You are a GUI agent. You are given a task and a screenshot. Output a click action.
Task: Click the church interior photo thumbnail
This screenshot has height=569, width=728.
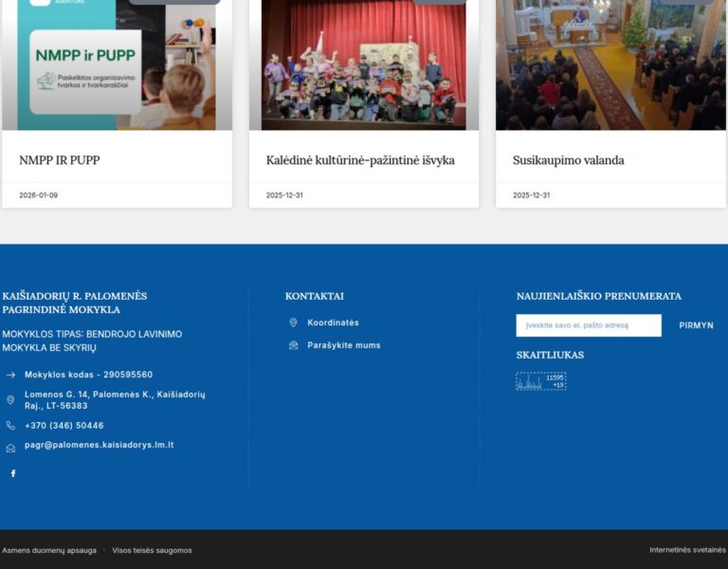(610, 64)
